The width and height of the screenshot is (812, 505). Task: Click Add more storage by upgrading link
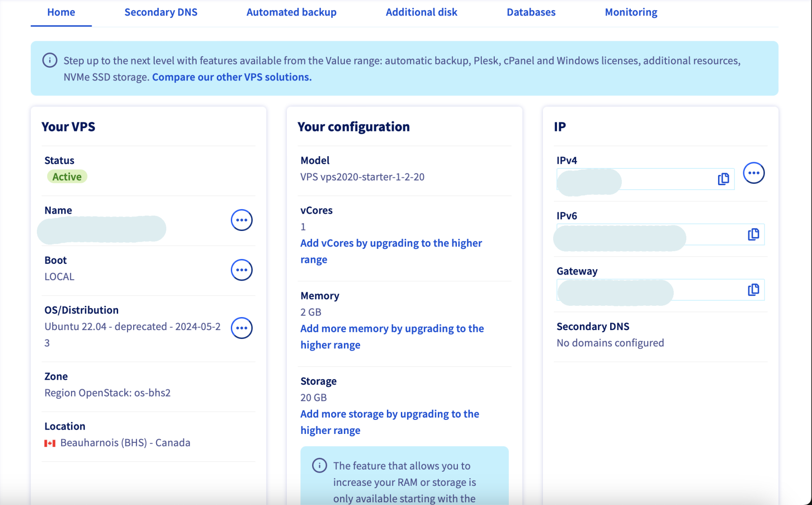(x=390, y=422)
